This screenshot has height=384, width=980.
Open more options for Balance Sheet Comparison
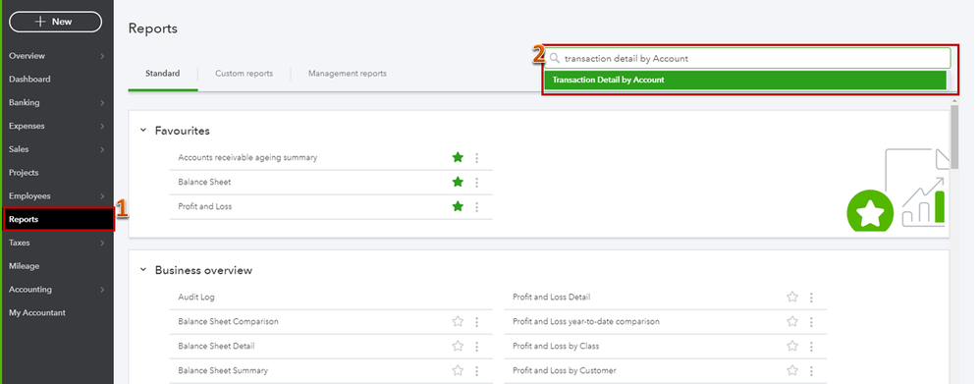tap(477, 322)
